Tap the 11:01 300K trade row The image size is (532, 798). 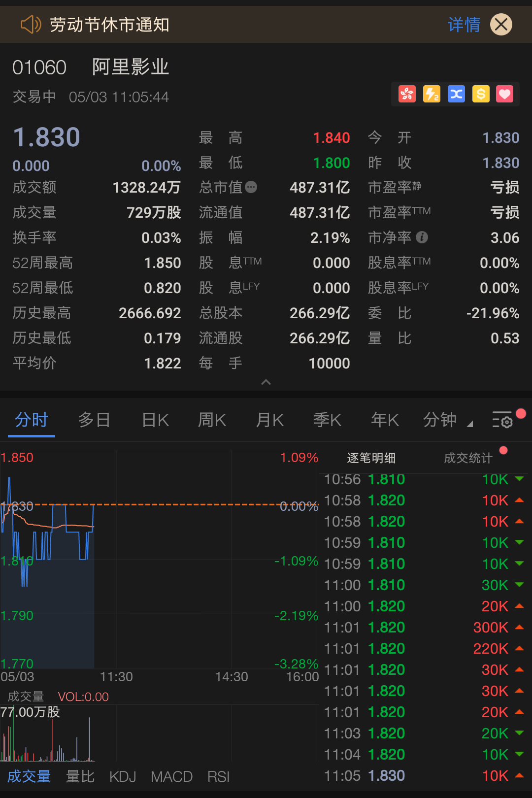(x=424, y=628)
